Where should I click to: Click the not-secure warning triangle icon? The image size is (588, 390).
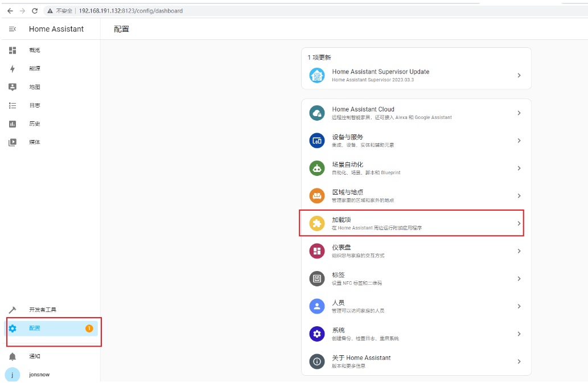[50, 11]
